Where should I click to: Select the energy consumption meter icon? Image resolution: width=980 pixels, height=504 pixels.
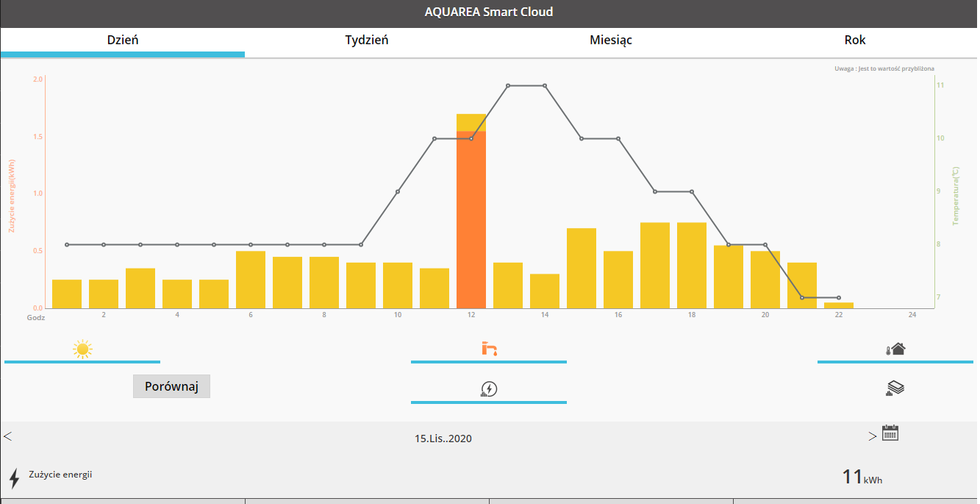(489, 389)
